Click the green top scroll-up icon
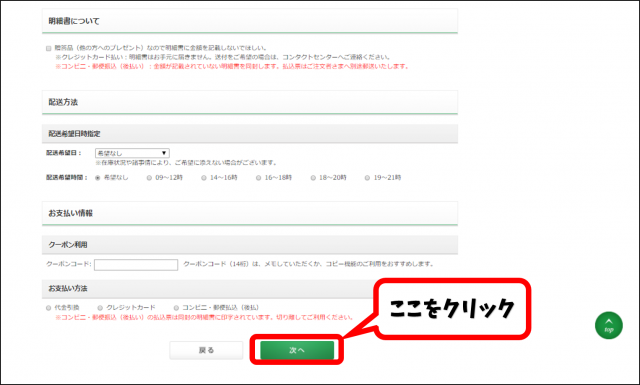The width and height of the screenshot is (640, 385). pyautogui.click(x=609, y=325)
